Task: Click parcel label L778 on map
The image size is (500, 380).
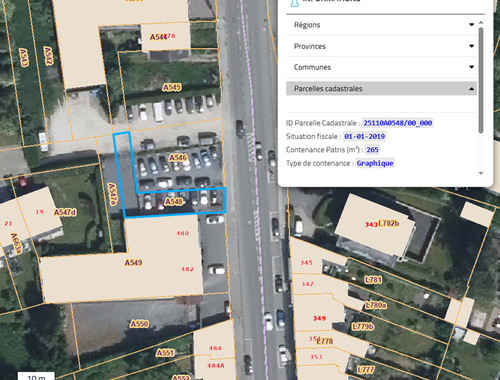Action: point(325,341)
